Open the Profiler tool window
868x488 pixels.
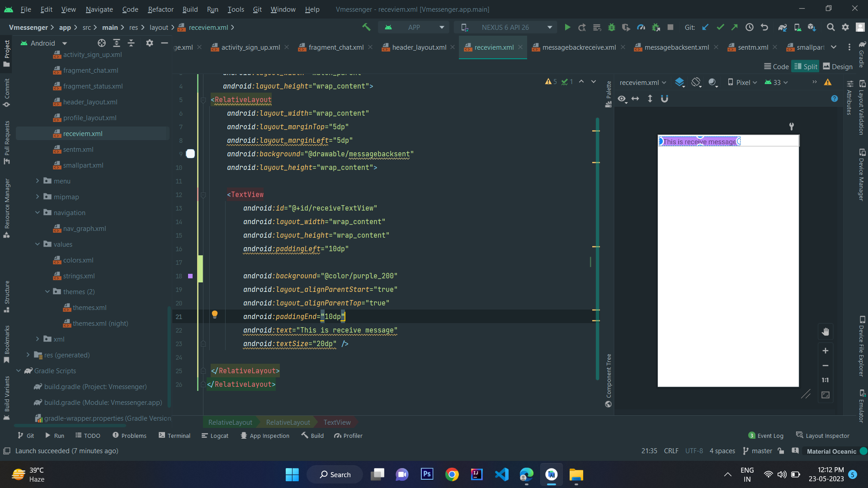point(348,435)
